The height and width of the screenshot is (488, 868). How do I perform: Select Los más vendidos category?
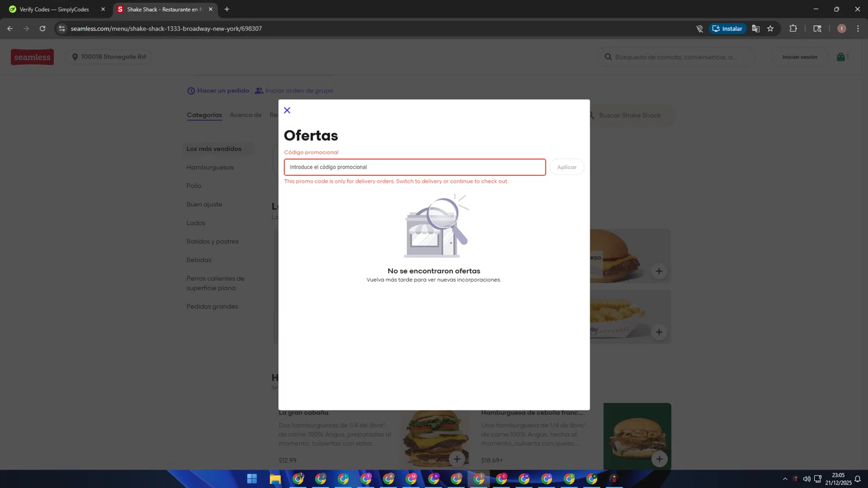[x=218, y=149]
